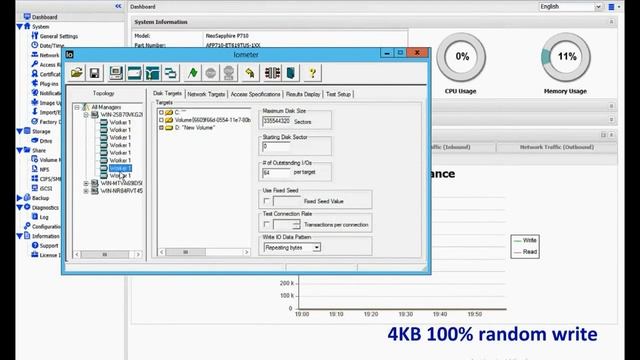Open the top-right dashboard menu icon
Screen dimensions: 640x360
pyautogui.click(x=611, y=7)
